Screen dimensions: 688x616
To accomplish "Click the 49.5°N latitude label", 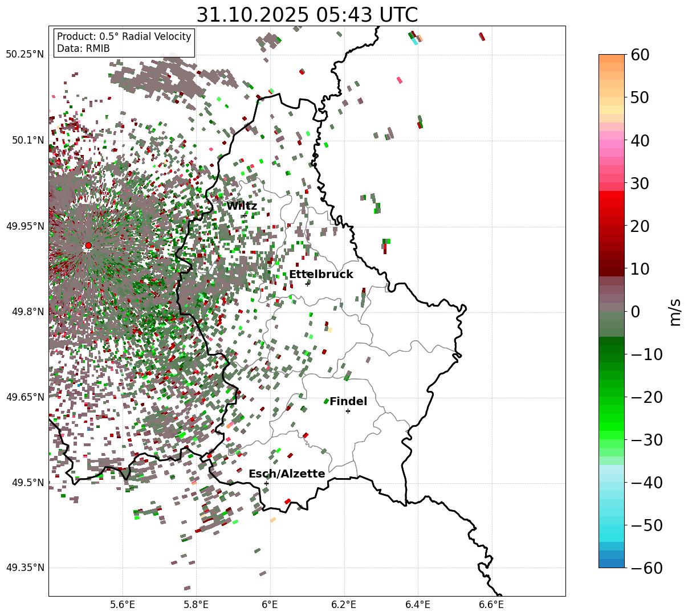I will click(27, 483).
